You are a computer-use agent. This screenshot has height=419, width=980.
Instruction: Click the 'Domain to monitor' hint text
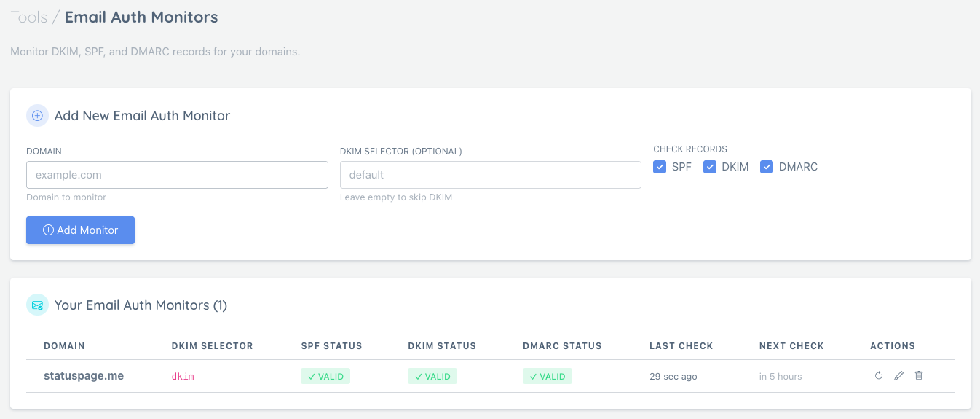coord(66,197)
